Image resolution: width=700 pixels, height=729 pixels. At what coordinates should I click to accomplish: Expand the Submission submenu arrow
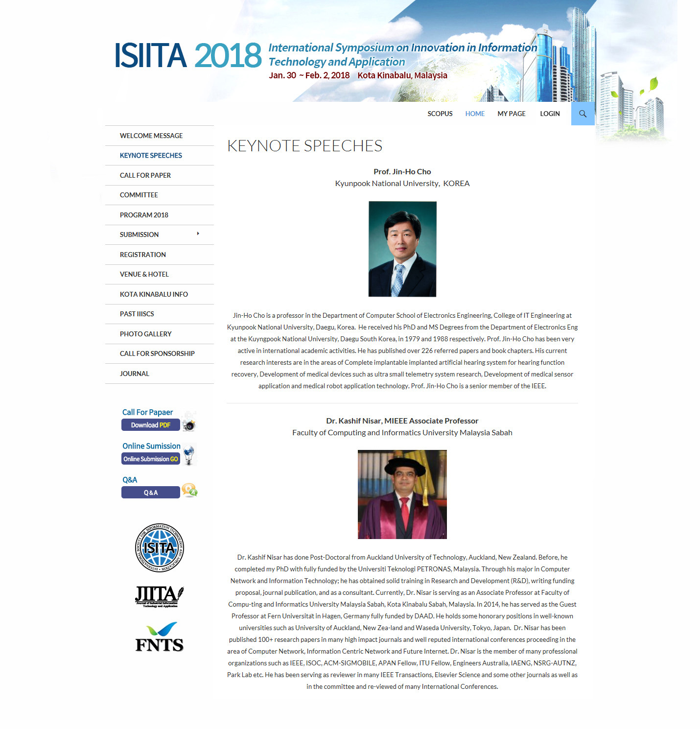198,234
